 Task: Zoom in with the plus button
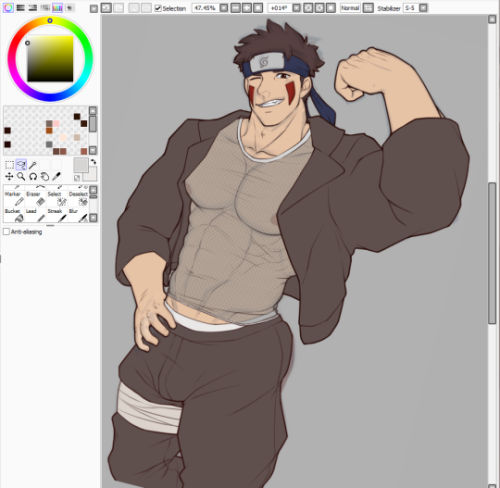247,8
